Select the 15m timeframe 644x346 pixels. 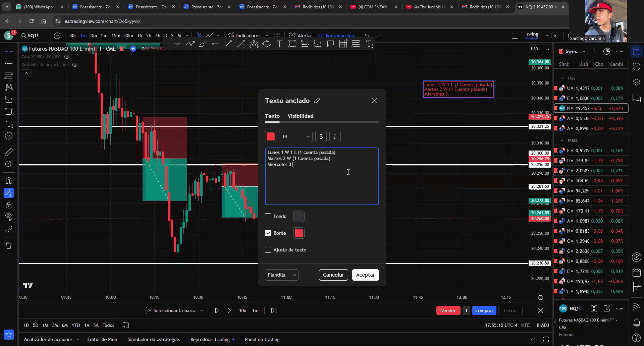[x=116, y=36]
